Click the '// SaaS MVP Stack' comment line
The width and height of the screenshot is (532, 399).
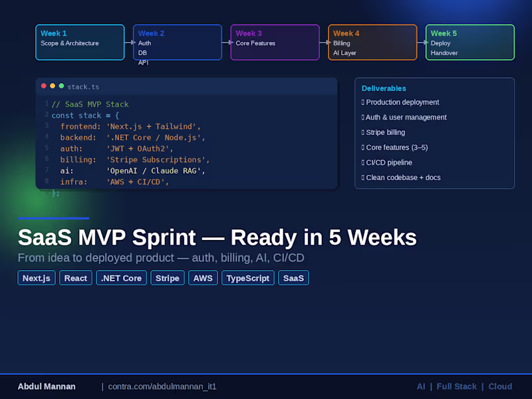coord(90,104)
